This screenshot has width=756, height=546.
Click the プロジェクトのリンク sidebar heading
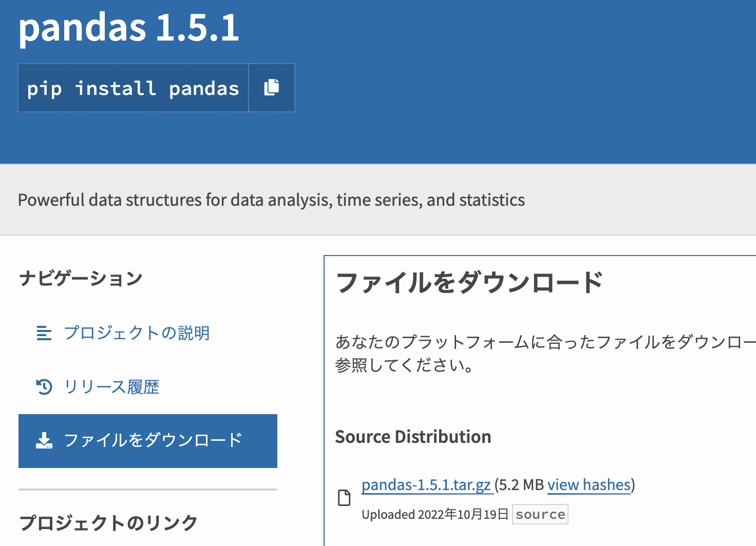pos(108,522)
